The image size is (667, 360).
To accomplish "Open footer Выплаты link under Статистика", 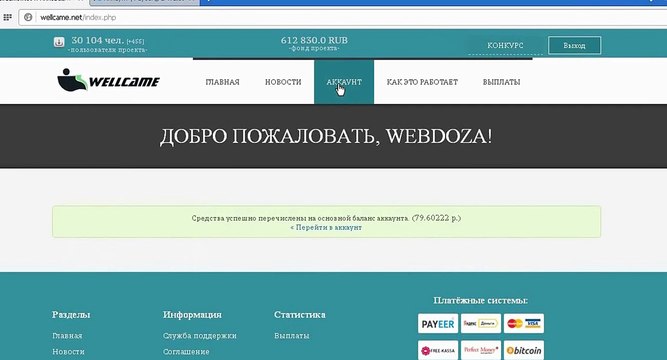I will [x=292, y=336].
